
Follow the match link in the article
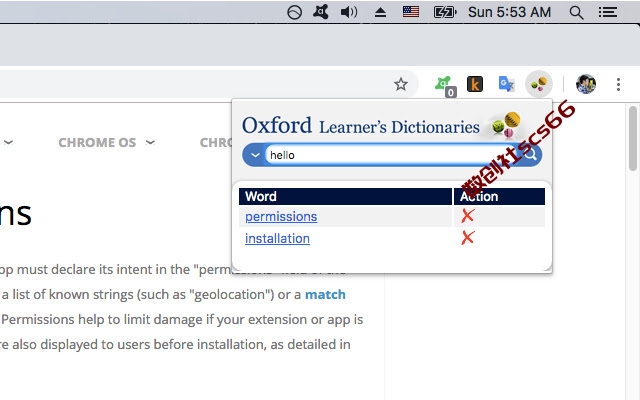(325, 294)
